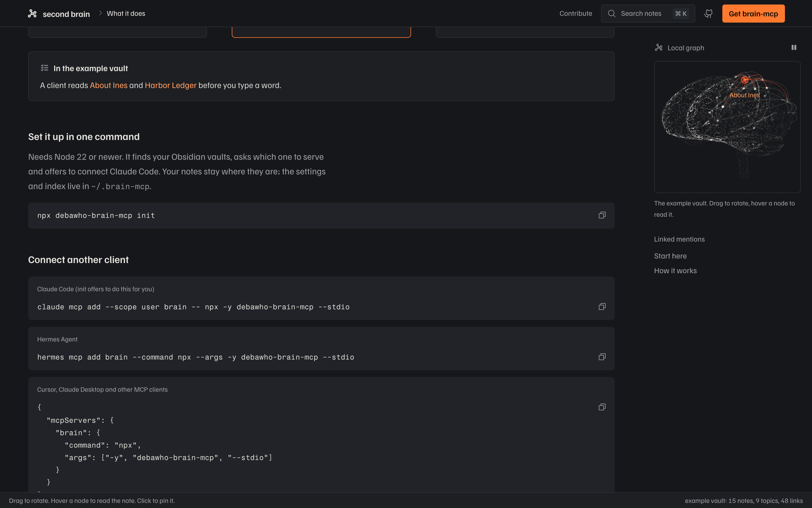Screen dimensions: 812x508
Task: Click the checklist icon beside In the example vault
Action: [45, 68]
